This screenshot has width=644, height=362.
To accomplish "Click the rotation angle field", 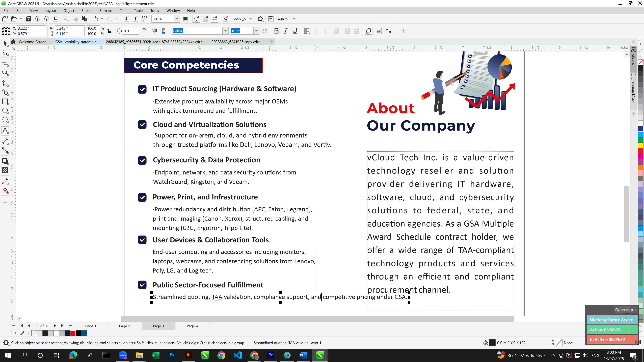I will [131, 31].
